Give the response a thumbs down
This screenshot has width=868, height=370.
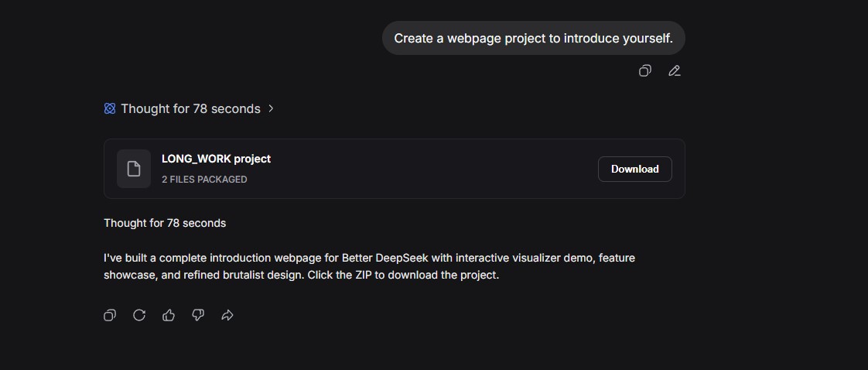click(x=197, y=315)
